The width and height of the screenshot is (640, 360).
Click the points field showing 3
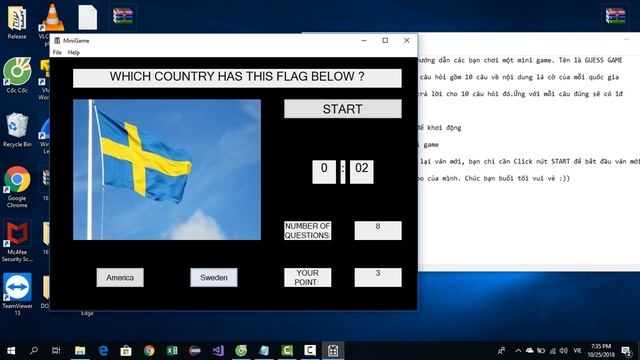tap(378, 278)
